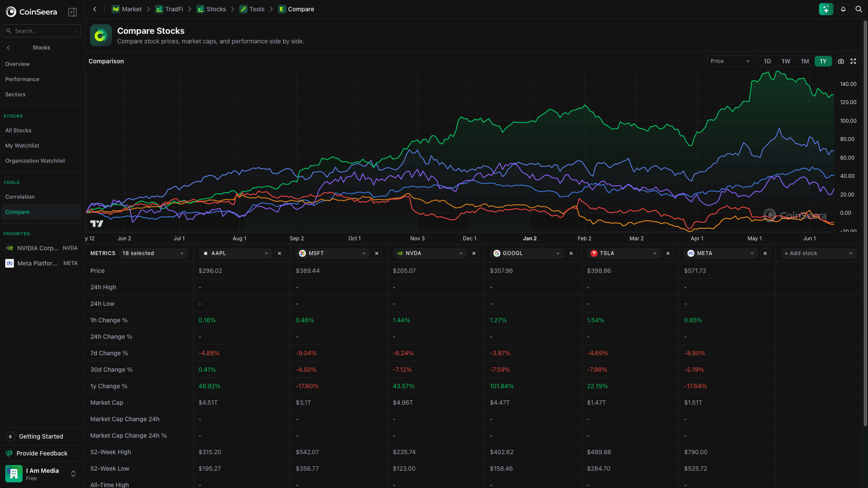Open the Correlation tool
This screenshot has width=868, height=488.
[41, 197]
